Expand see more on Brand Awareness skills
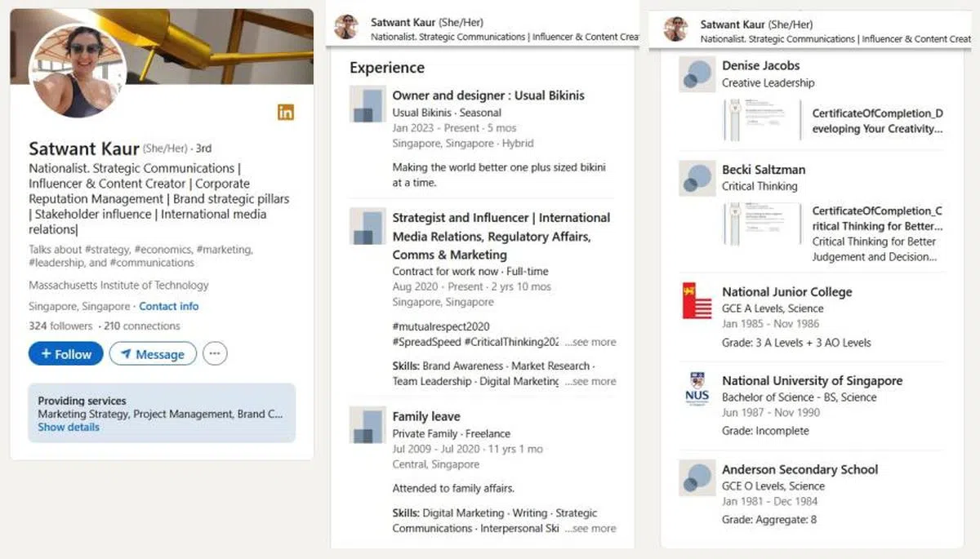 590,381
